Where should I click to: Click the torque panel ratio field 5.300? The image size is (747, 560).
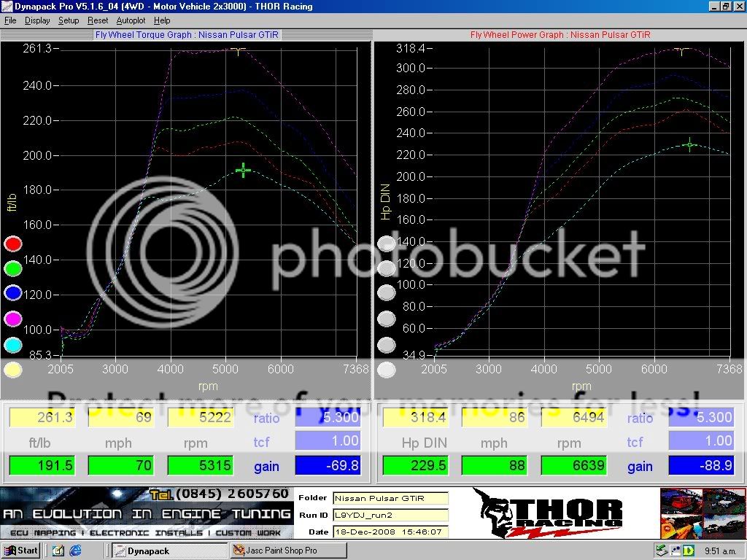coord(328,417)
